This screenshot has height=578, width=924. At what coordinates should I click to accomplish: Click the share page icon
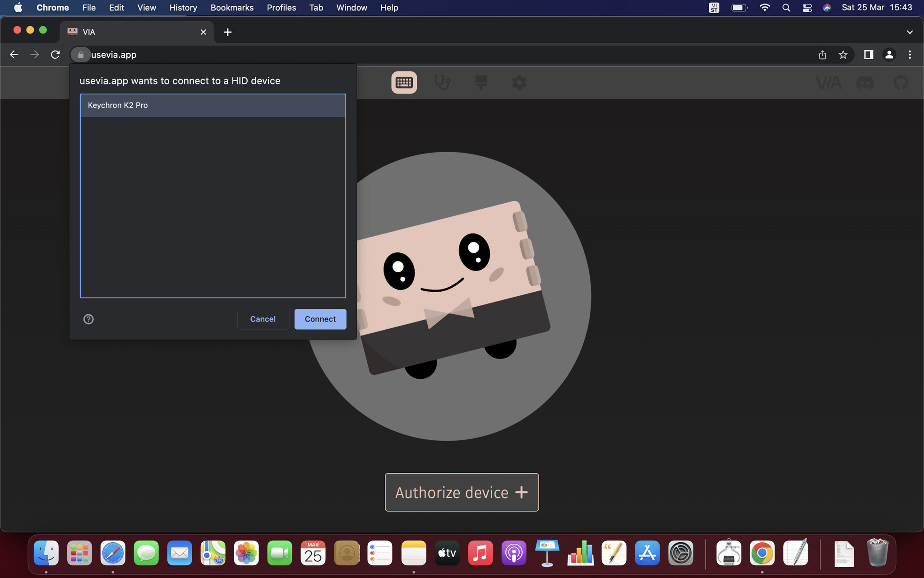822,55
